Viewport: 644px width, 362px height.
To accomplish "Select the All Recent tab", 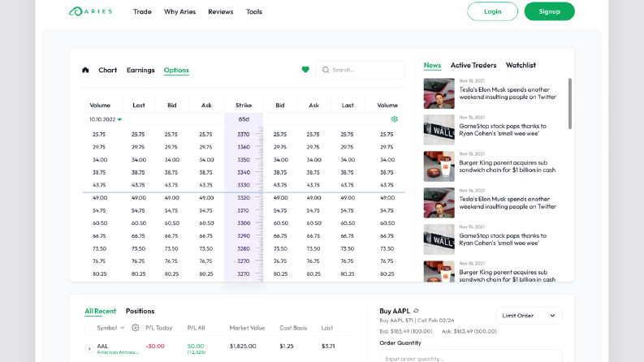I will tap(100, 311).
